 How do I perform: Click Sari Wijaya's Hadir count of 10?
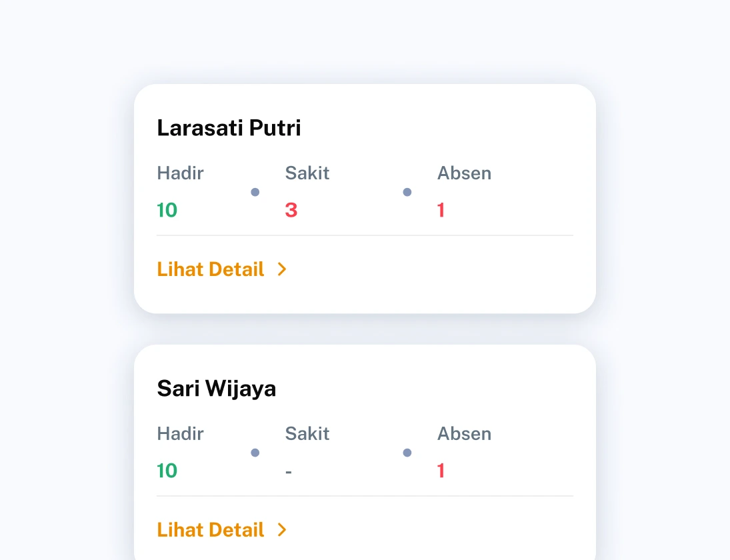[x=167, y=471]
